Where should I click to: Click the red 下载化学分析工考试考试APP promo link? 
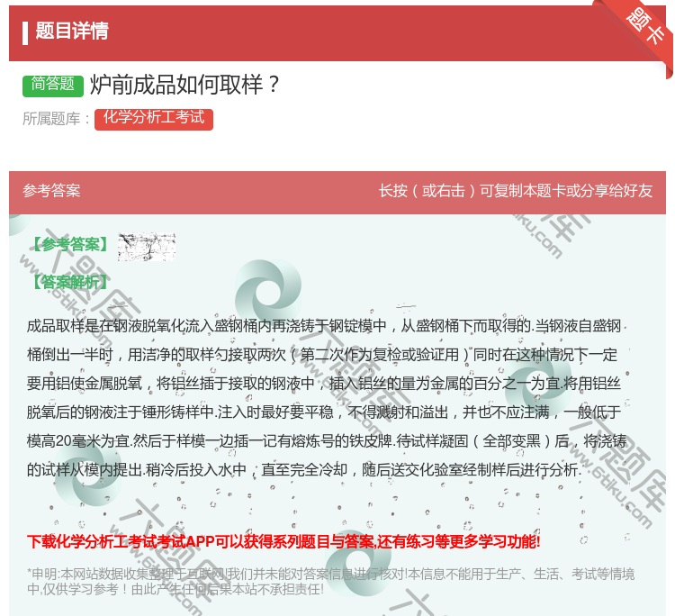(x=283, y=541)
